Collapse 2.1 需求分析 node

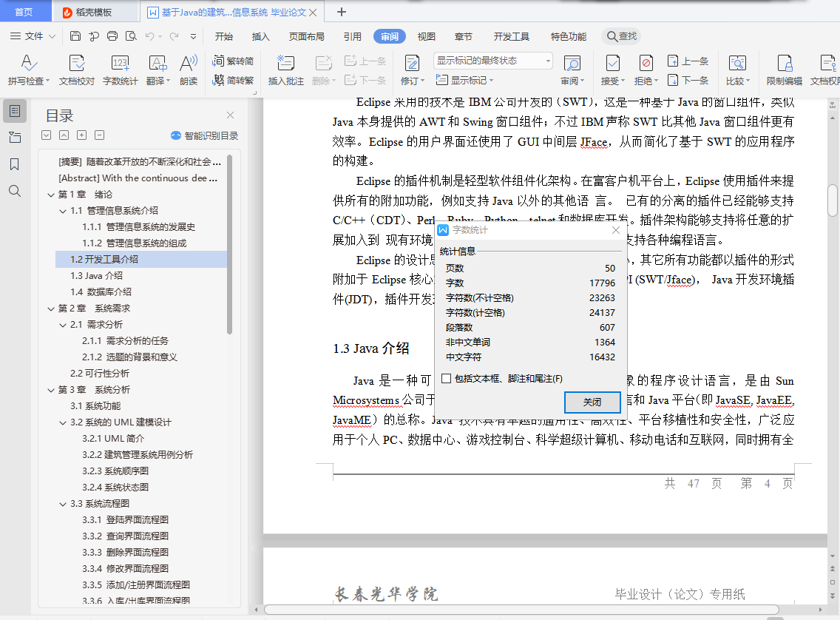click(x=63, y=325)
